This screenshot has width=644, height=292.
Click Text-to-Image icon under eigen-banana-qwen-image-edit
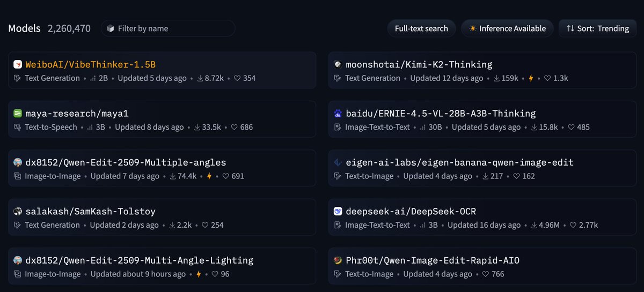pos(338,176)
